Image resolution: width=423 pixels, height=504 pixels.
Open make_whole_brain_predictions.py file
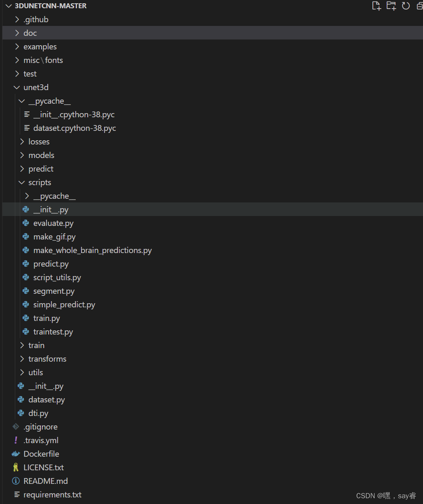pyautogui.click(x=93, y=251)
